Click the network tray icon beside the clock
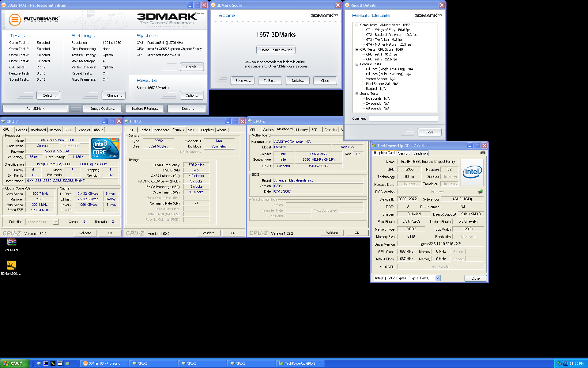This screenshot has width=588, height=368. click(x=565, y=363)
